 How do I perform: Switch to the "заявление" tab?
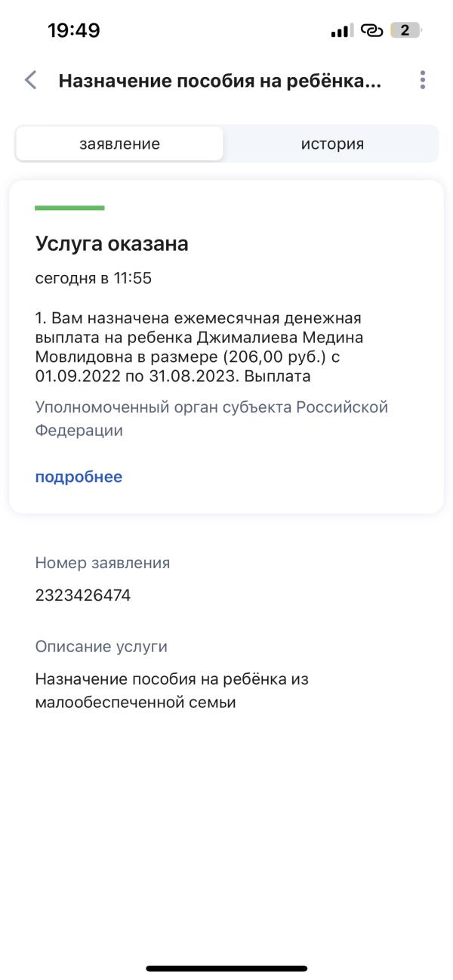tap(119, 144)
